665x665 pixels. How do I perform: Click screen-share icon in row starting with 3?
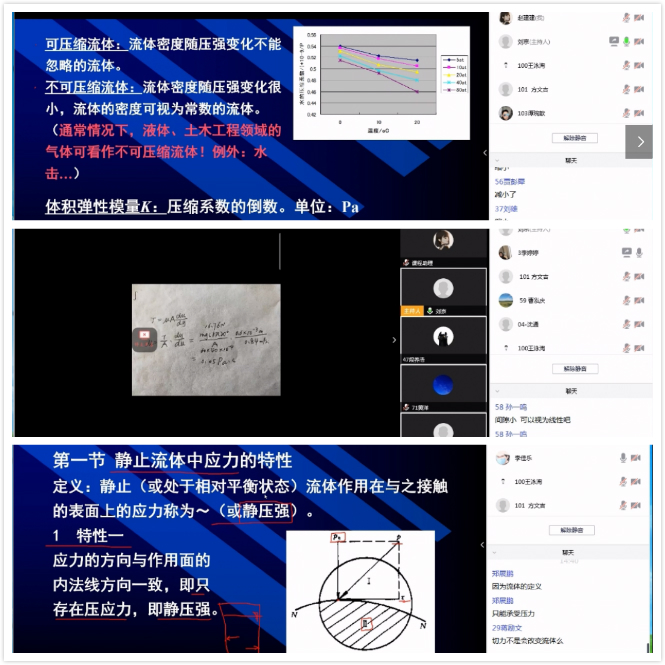click(x=626, y=252)
